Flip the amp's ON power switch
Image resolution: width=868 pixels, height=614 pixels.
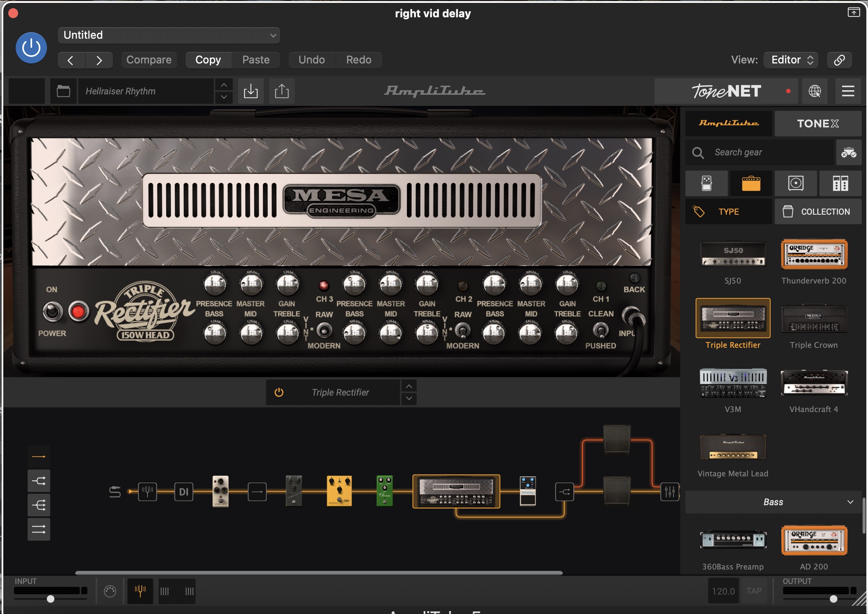pyautogui.click(x=53, y=312)
